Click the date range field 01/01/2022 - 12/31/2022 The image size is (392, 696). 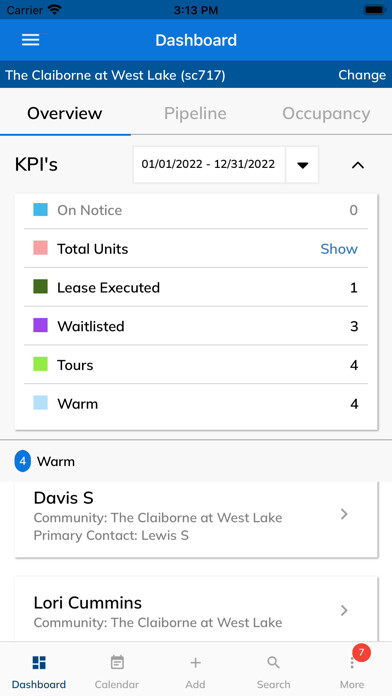click(209, 165)
